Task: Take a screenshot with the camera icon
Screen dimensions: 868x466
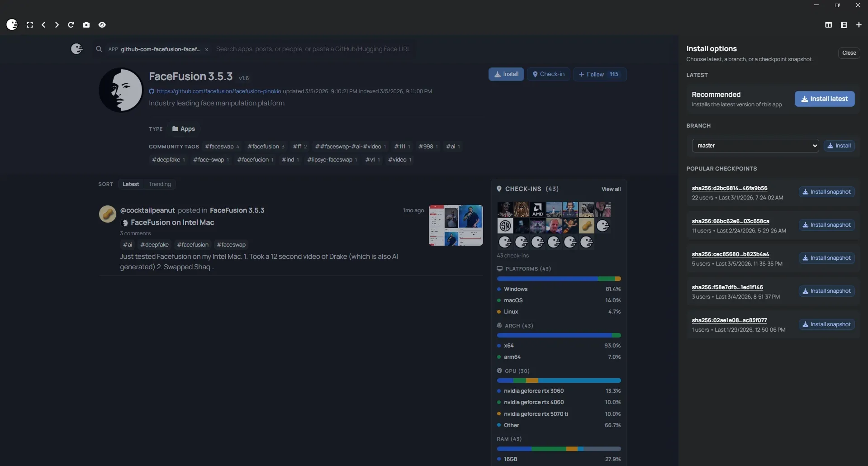Action: (86, 25)
